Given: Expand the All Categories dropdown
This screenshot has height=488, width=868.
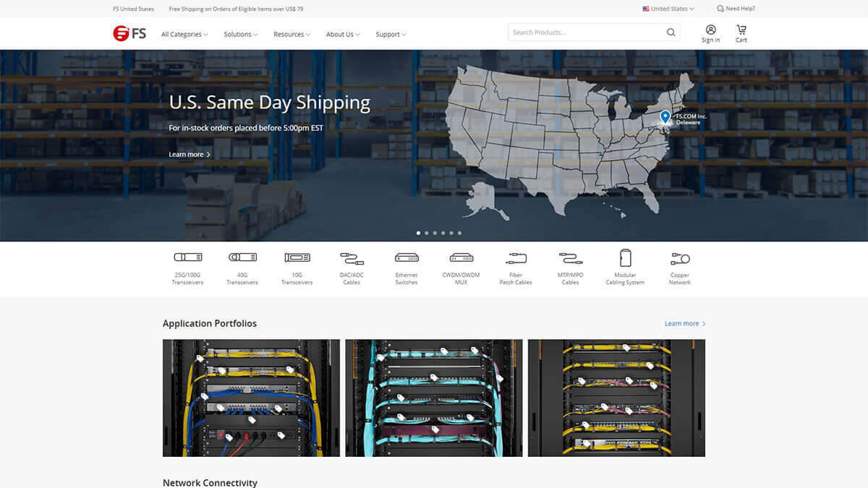Looking at the screenshot, I should [x=184, y=34].
